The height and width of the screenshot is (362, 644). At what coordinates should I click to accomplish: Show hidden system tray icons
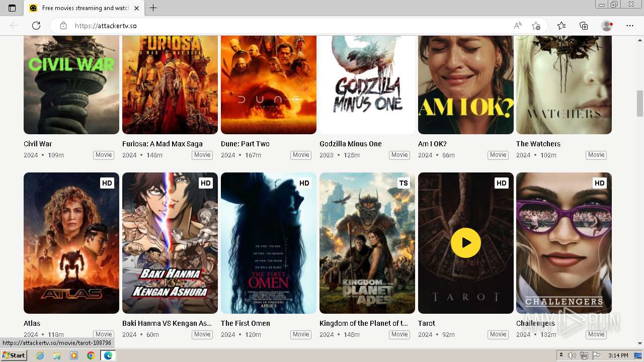561,355
